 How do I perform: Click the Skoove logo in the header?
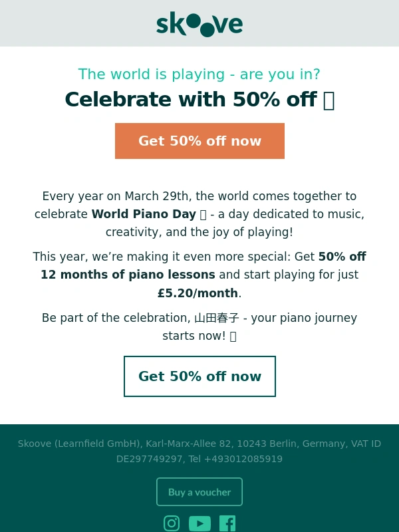(x=199, y=24)
